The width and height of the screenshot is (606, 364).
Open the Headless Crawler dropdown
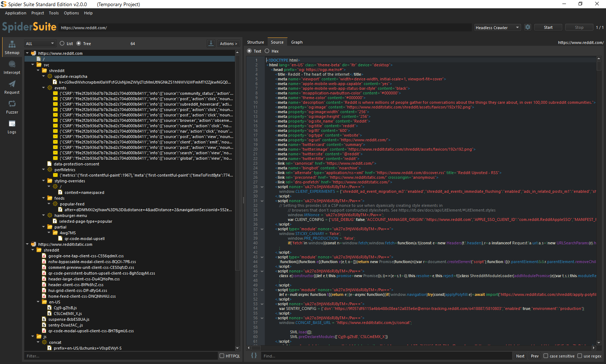[x=497, y=28]
